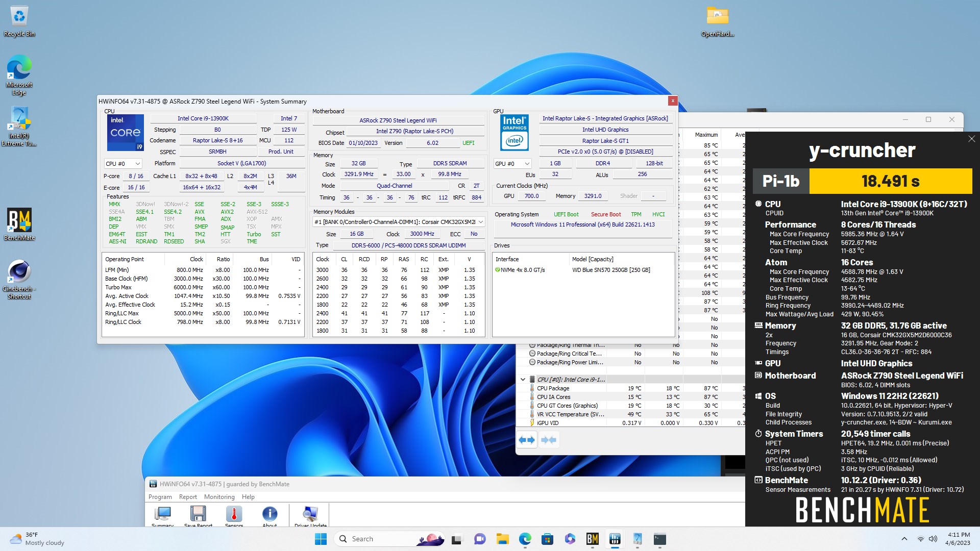Screen dimensions: 980x551
Task: Open the volume icon in system tray
Action: (x=933, y=539)
